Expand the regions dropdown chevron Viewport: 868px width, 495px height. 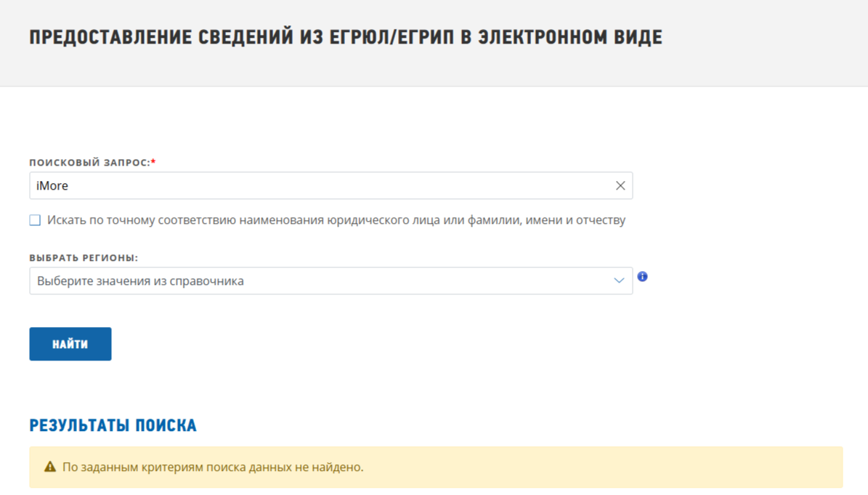coord(619,281)
